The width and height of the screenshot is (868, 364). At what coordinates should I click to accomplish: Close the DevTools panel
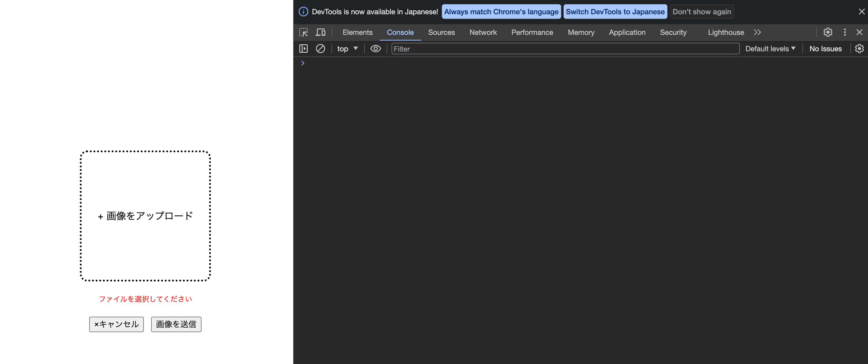coord(859,32)
